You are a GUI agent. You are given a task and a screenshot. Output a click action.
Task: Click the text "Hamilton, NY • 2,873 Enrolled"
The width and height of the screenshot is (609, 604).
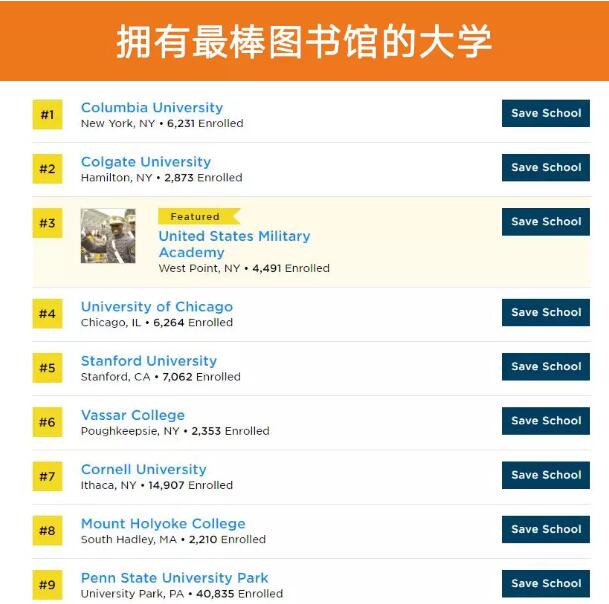click(162, 178)
